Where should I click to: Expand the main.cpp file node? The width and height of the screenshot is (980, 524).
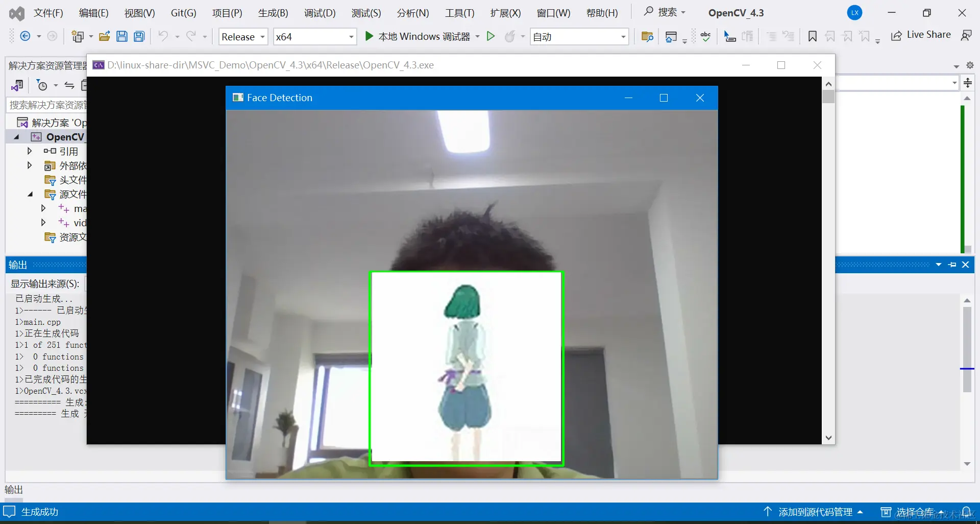point(43,208)
